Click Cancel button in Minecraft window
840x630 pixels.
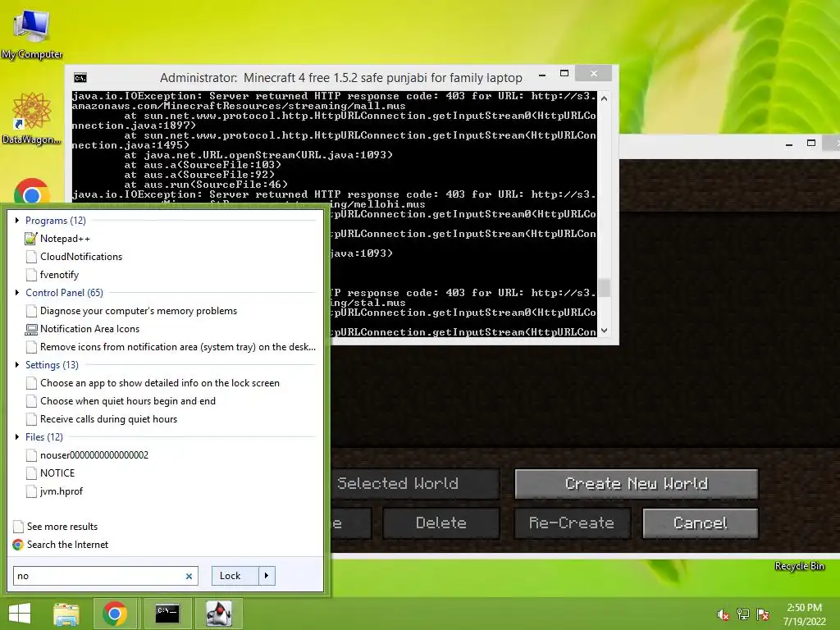[701, 523]
